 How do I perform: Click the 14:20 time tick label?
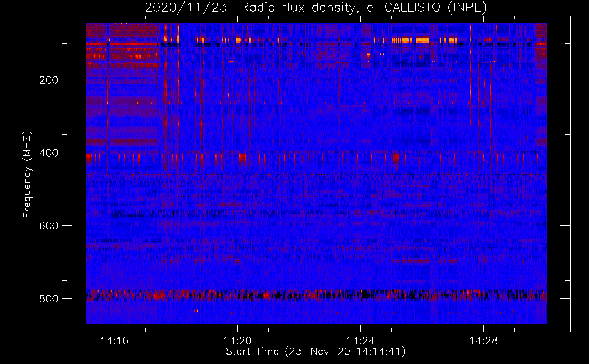tap(237, 341)
